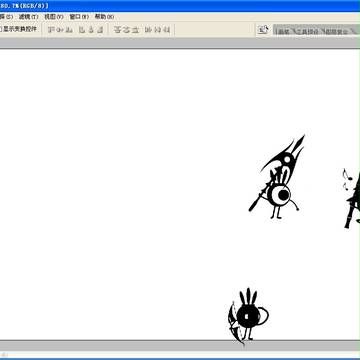Click the align right edges icon
This screenshot has width=360, height=360.
(x=100, y=30)
